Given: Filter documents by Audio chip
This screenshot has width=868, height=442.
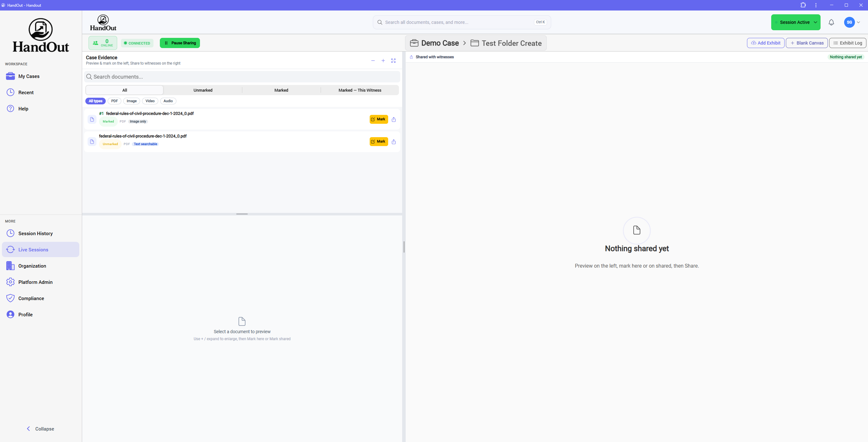Looking at the screenshot, I should 168,101.
